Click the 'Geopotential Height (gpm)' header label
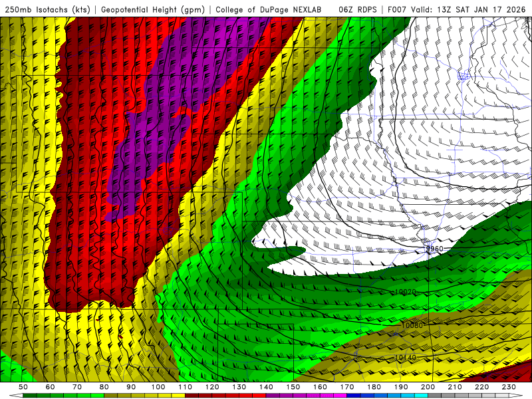This screenshot has height=399, width=532. (153, 9)
